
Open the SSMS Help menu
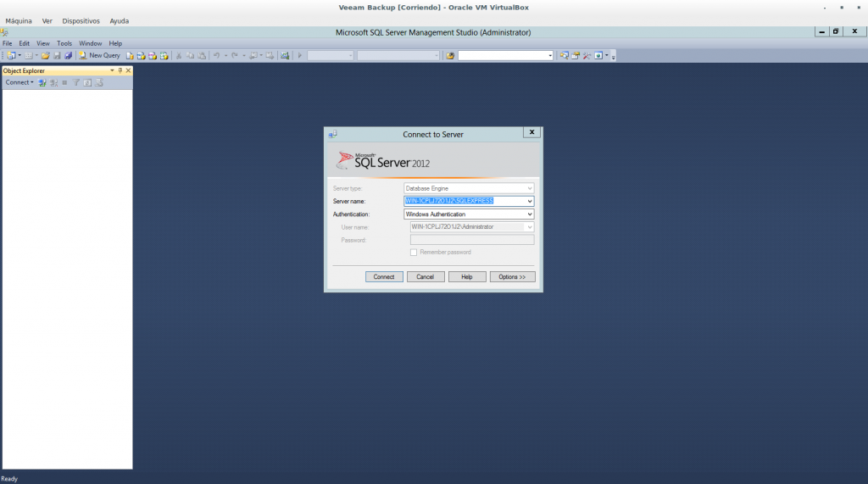115,43
